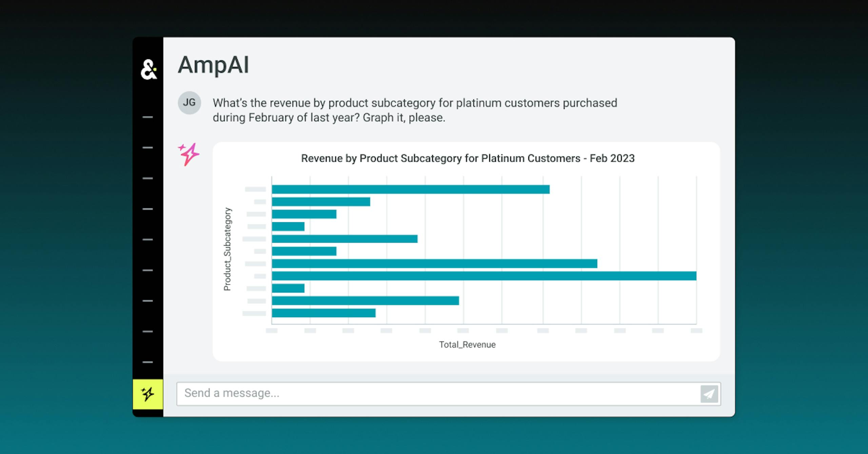868x454 pixels.
Task: Select the third sidebar dash item
Action: (x=147, y=178)
